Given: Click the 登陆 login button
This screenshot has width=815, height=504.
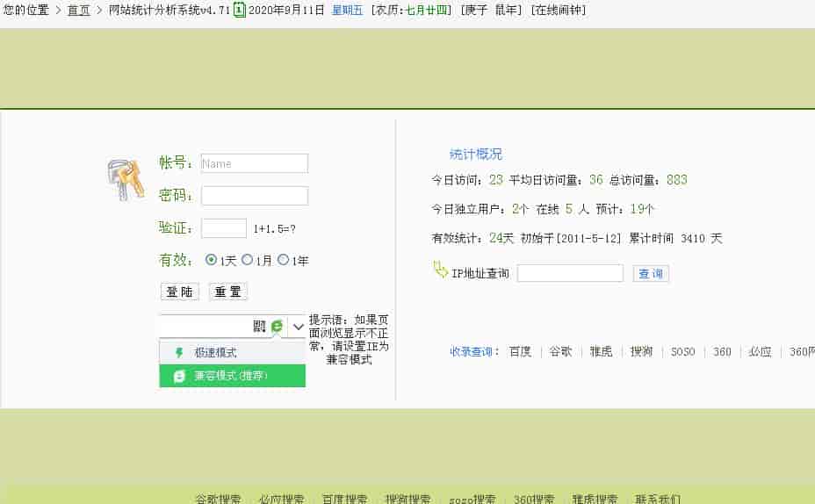Looking at the screenshot, I should (180, 292).
